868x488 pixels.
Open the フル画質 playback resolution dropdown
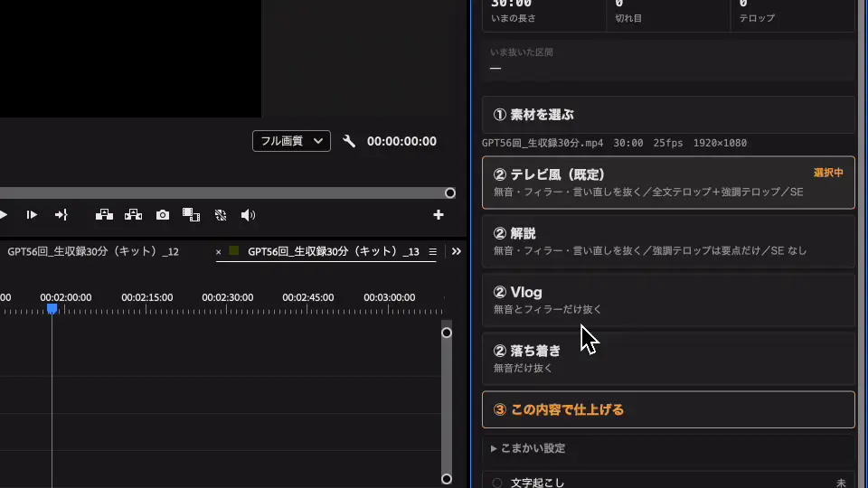(x=291, y=141)
